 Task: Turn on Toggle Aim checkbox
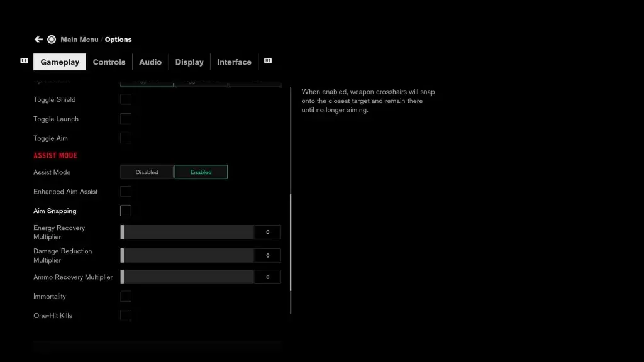pyautogui.click(x=126, y=138)
